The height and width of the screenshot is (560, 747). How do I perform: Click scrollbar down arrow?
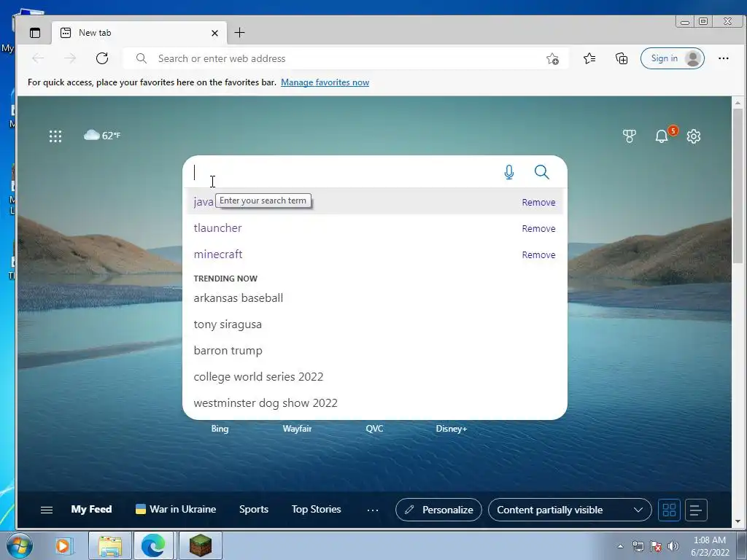pyautogui.click(x=738, y=521)
